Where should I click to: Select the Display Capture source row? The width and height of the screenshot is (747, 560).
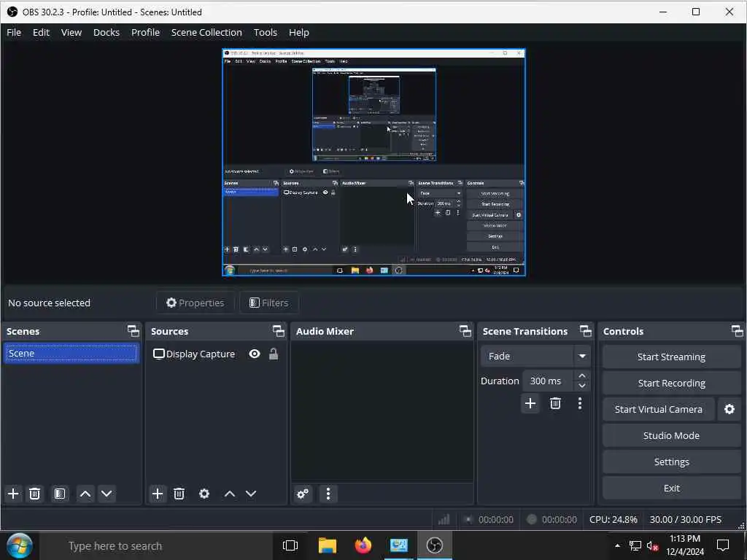[x=215, y=354]
